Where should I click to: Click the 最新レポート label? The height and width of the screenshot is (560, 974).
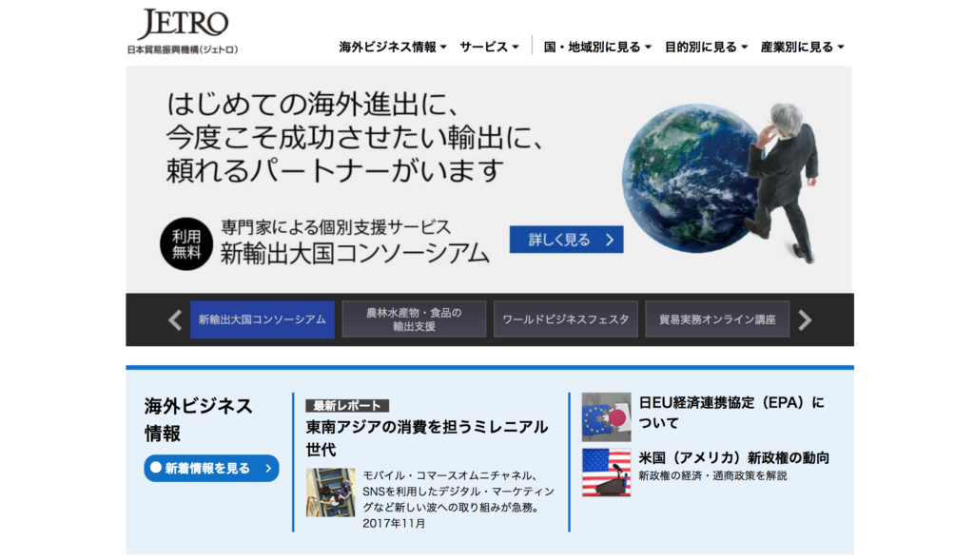point(347,406)
